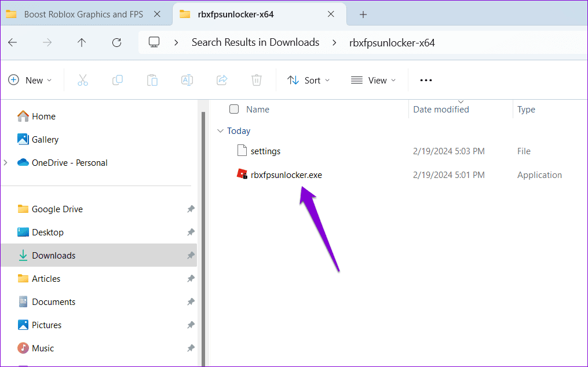Click the Share icon in toolbar

tap(222, 81)
